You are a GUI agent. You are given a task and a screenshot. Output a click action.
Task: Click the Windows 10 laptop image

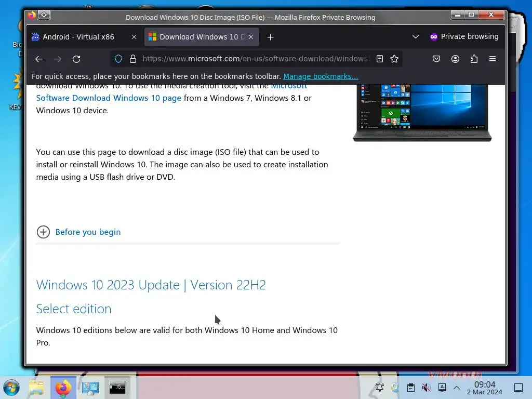pos(422,113)
